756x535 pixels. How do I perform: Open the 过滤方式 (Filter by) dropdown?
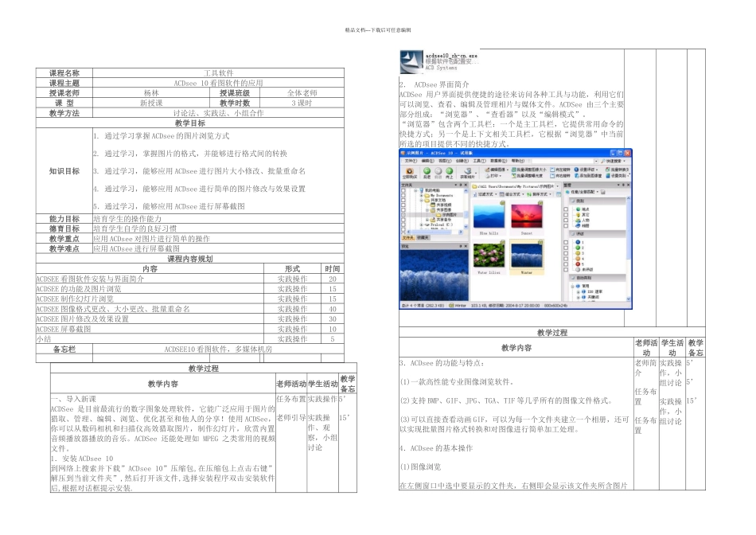[x=485, y=194]
